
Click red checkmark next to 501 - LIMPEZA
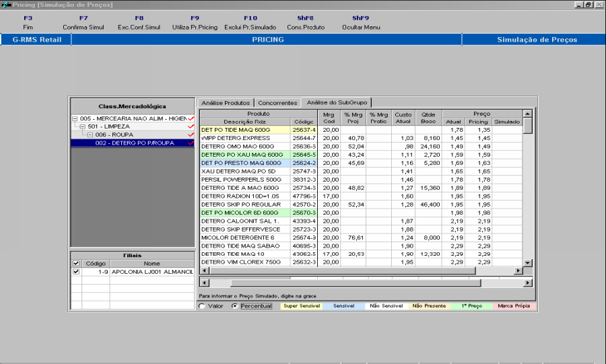(x=191, y=126)
